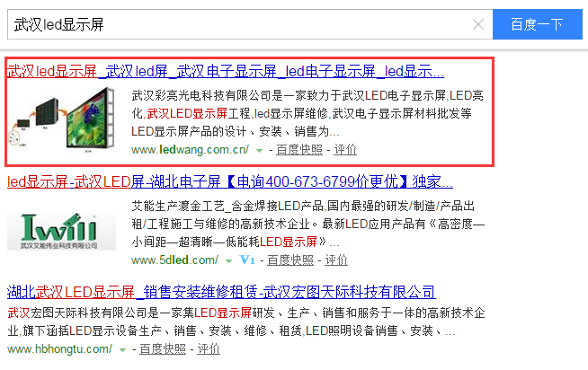The width and height of the screenshot is (588, 370).
Task: Open 百度快照 for the 5dled.com result
Action: point(290,260)
